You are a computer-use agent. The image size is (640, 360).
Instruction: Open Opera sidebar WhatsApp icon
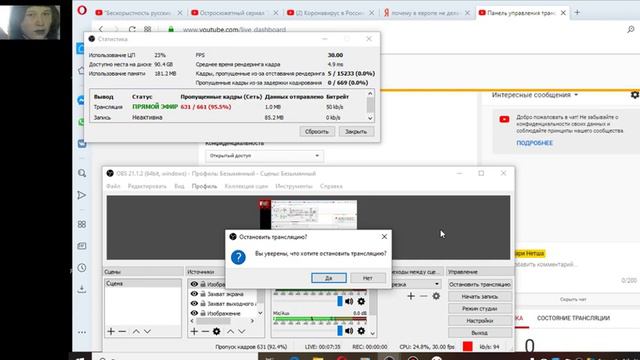click(81, 122)
